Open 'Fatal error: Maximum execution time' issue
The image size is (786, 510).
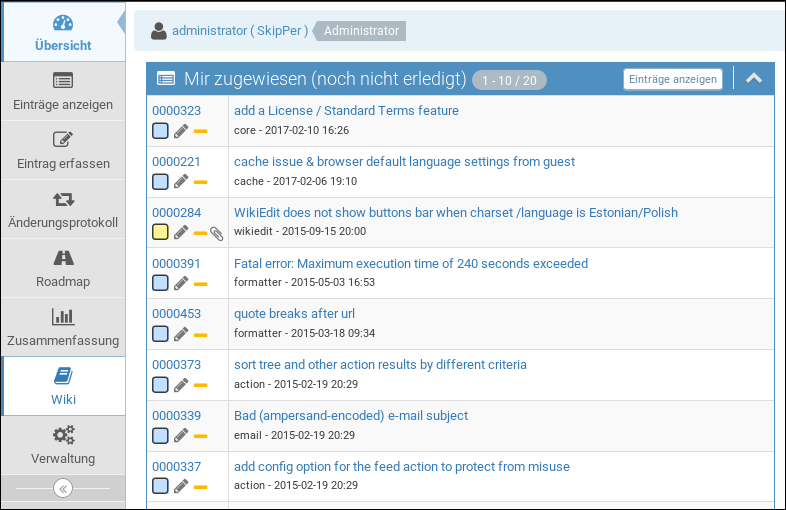click(x=410, y=264)
